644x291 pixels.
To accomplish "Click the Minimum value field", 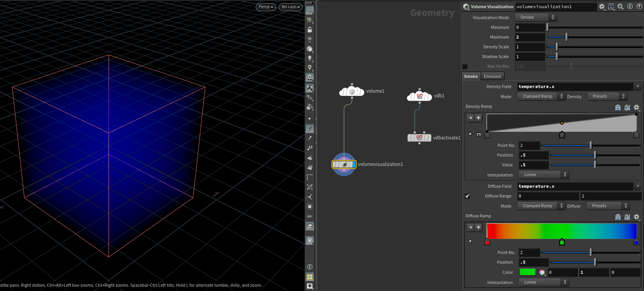I will coord(530,27).
